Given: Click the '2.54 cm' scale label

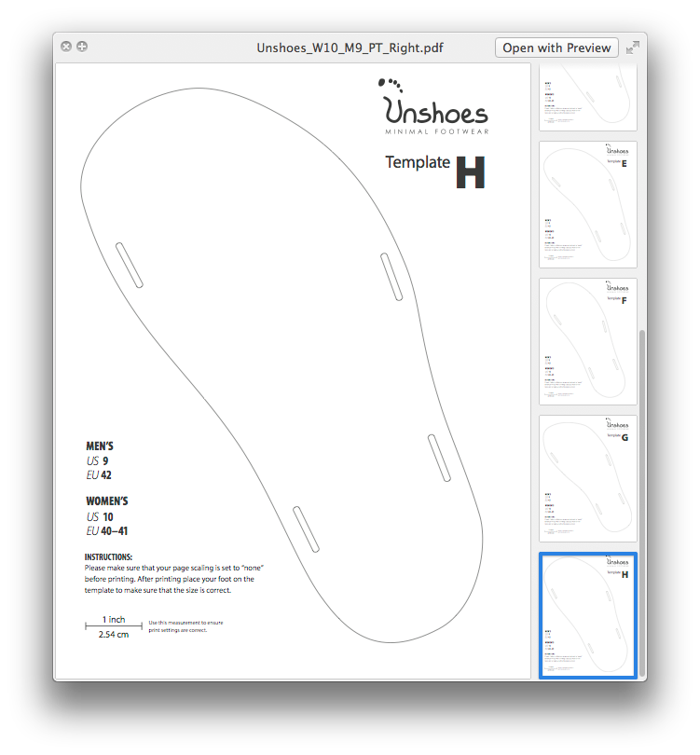Looking at the screenshot, I should point(114,635).
